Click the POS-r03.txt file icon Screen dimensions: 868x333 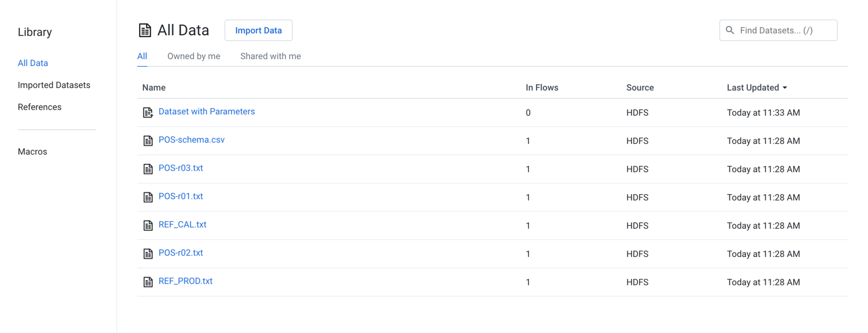pyautogui.click(x=148, y=169)
